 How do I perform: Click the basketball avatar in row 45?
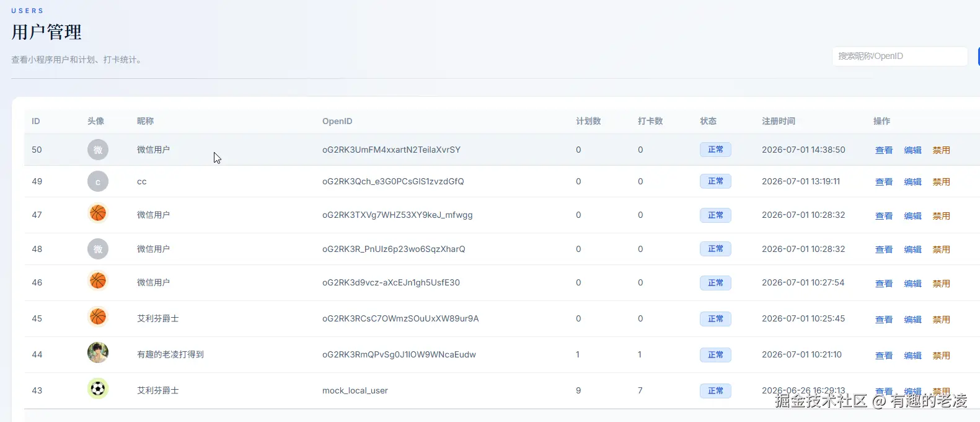pos(98,317)
